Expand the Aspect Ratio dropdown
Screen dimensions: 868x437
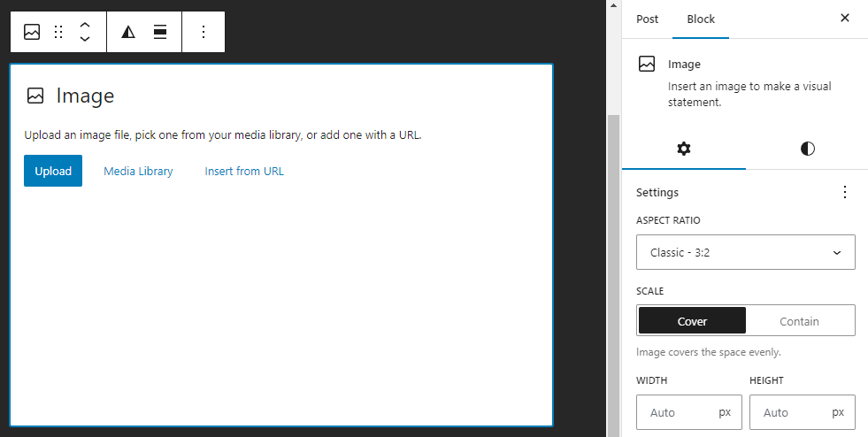click(x=745, y=252)
